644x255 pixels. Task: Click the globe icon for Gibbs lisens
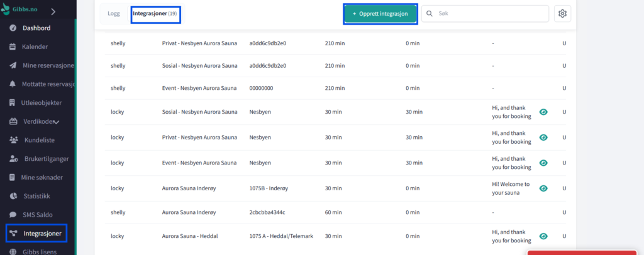click(x=13, y=252)
